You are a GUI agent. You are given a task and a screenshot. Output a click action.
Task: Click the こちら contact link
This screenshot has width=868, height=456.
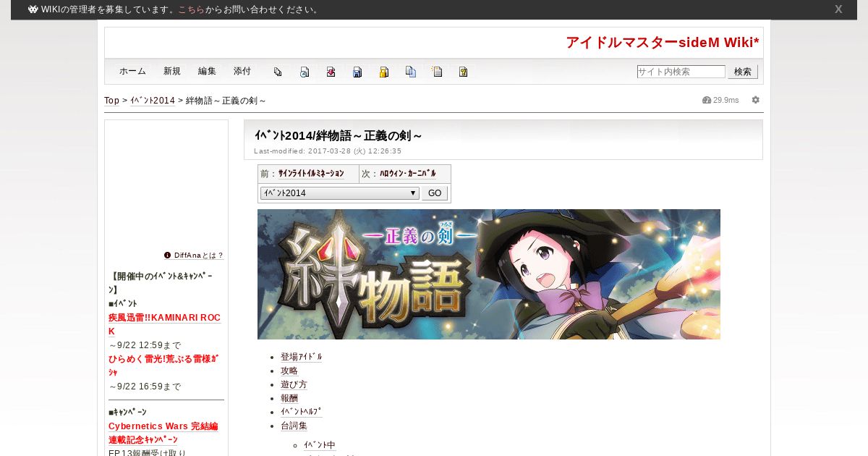(x=192, y=9)
